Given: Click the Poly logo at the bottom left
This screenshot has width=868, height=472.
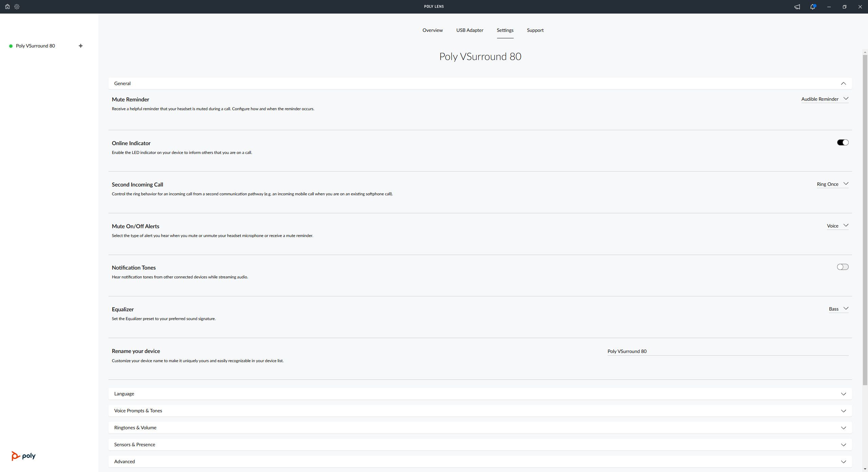Looking at the screenshot, I should tap(23, 456).
